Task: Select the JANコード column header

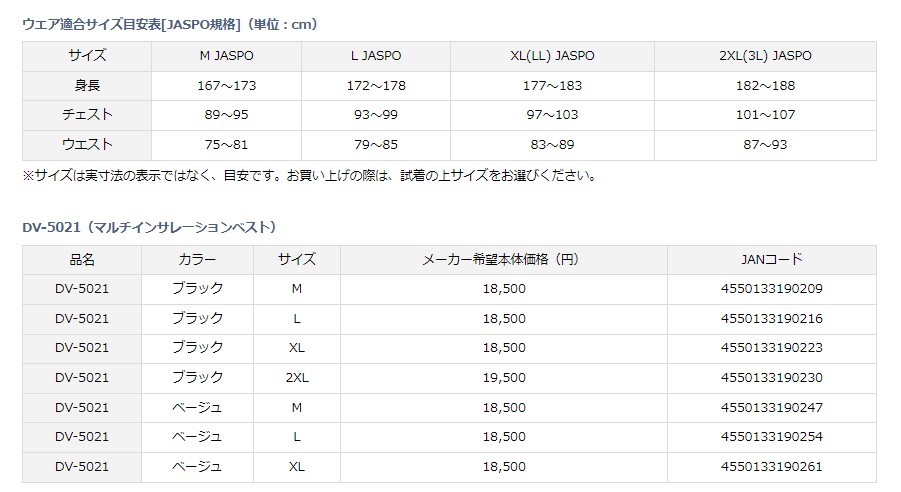Action: pyautogui.click(x=772, y=259)
